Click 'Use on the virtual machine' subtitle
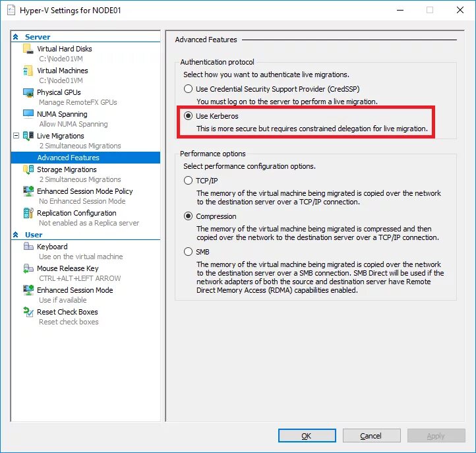 80,257
